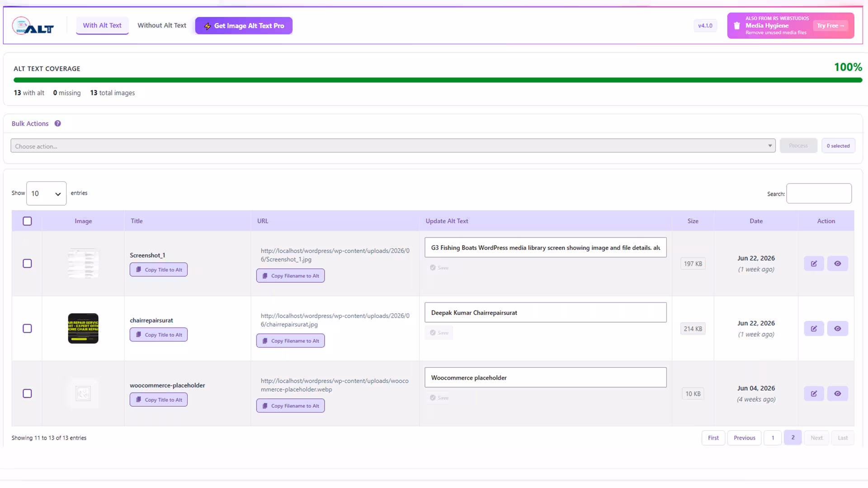Go to Previous page of results
868x488 pixels.
tap(744, 438)
